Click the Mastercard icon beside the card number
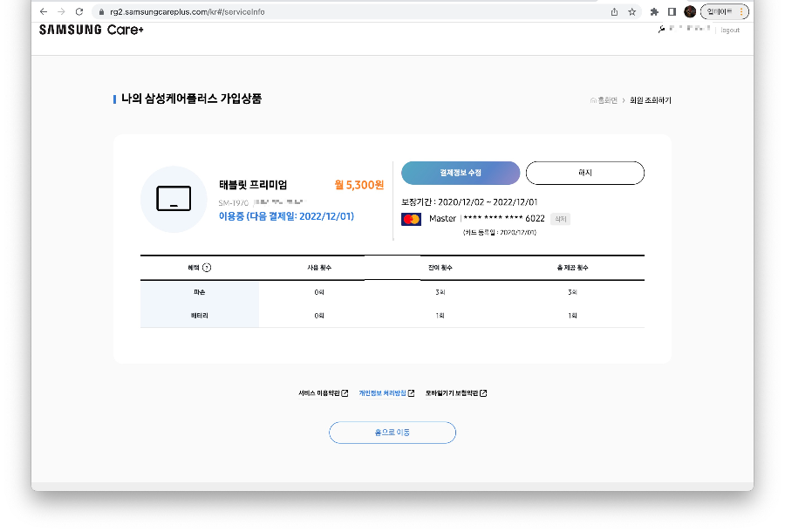The height and width of the screenshot is (532, 785). pyautogui.click(x=413, y=219)
